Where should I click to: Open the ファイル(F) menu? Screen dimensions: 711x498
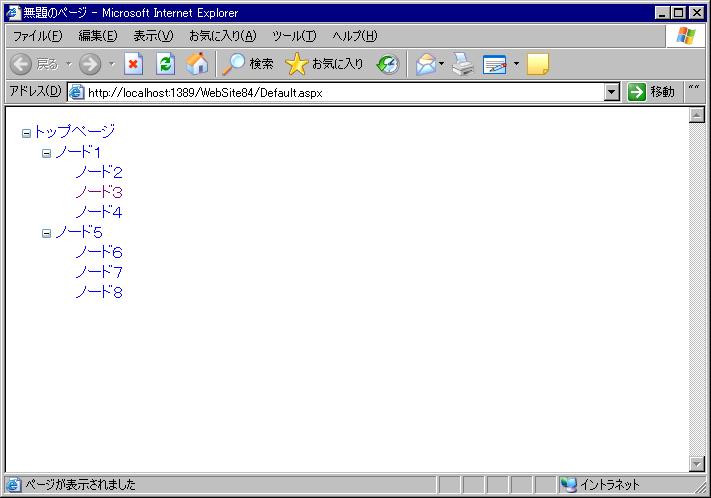pyautogui.click(x=37, y=36)
